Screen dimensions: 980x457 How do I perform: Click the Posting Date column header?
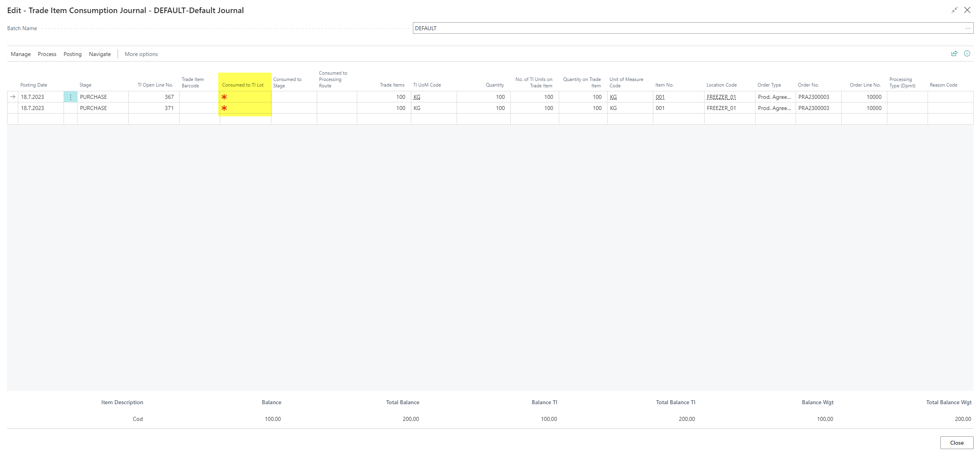point(34,85)
